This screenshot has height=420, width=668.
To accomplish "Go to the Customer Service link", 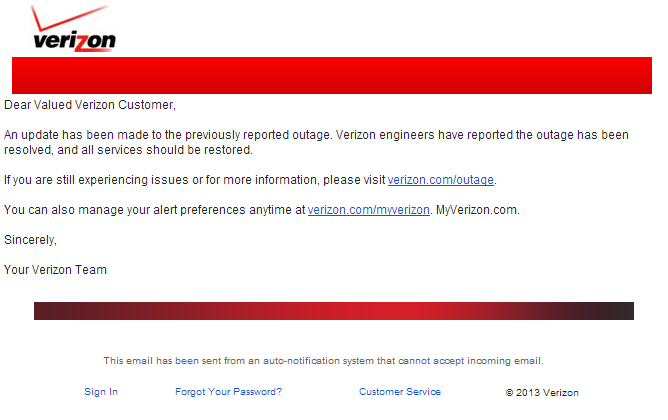I will [x=400, y=391].
